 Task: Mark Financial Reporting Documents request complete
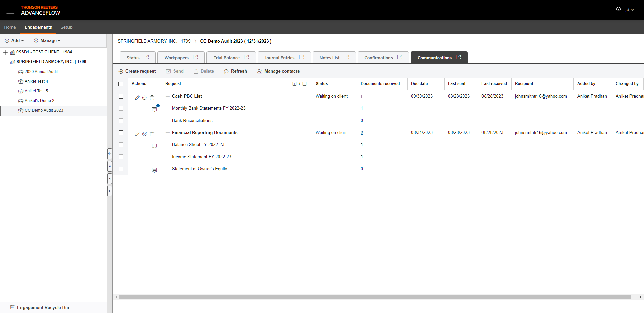(x=144, y=134)
